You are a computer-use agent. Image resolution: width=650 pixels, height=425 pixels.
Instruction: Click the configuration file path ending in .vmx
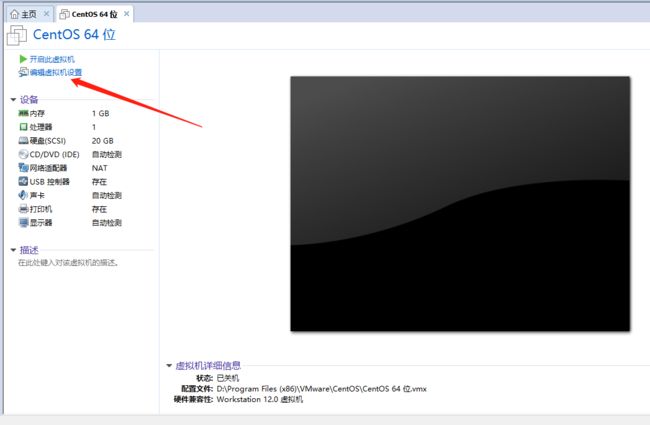point(321,389)
